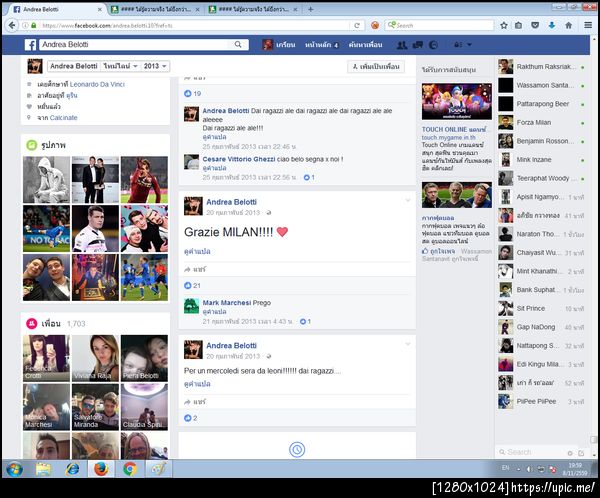Click see translation under Grazie MILAN

pyautogui.click(x=197, y=251)
